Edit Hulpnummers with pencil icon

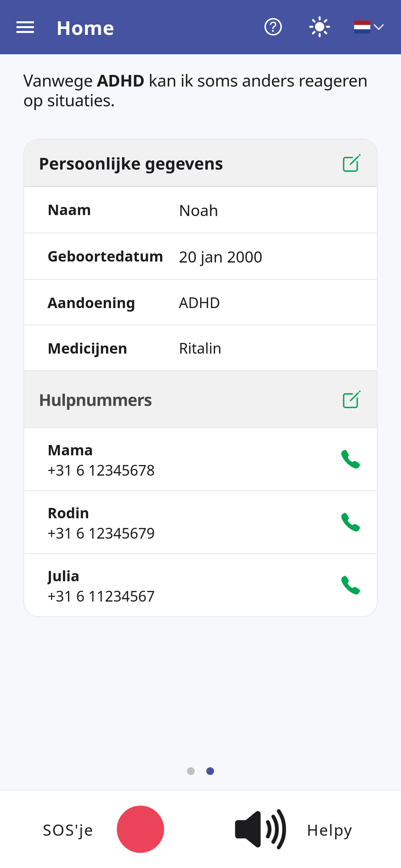tap(352, 399)
